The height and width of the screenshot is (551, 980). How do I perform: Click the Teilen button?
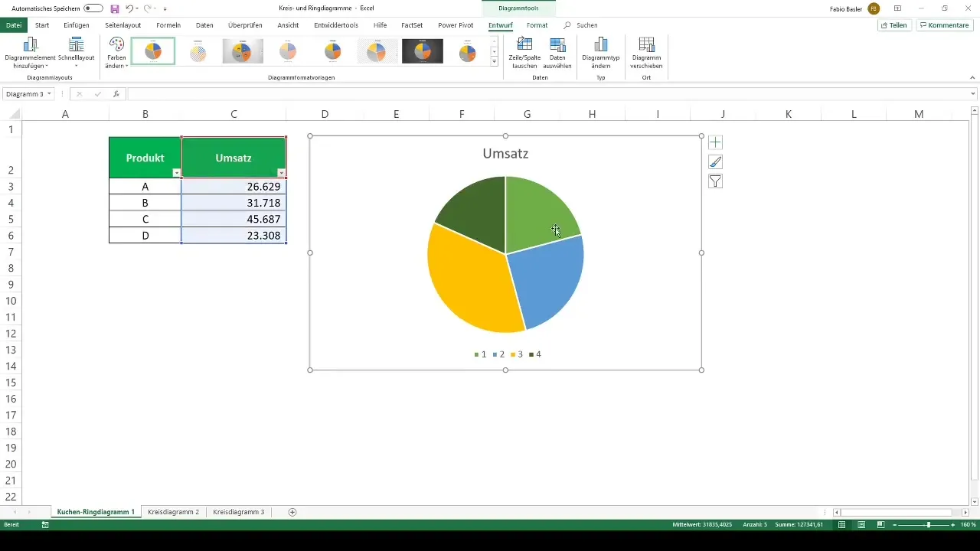coord(894,25)
